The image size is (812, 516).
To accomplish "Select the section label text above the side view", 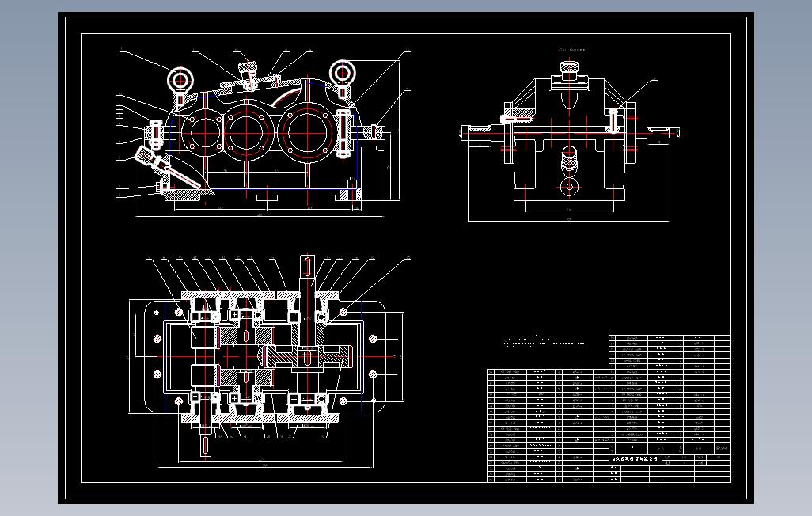I will pyautogui.click(x=571, y=50).
